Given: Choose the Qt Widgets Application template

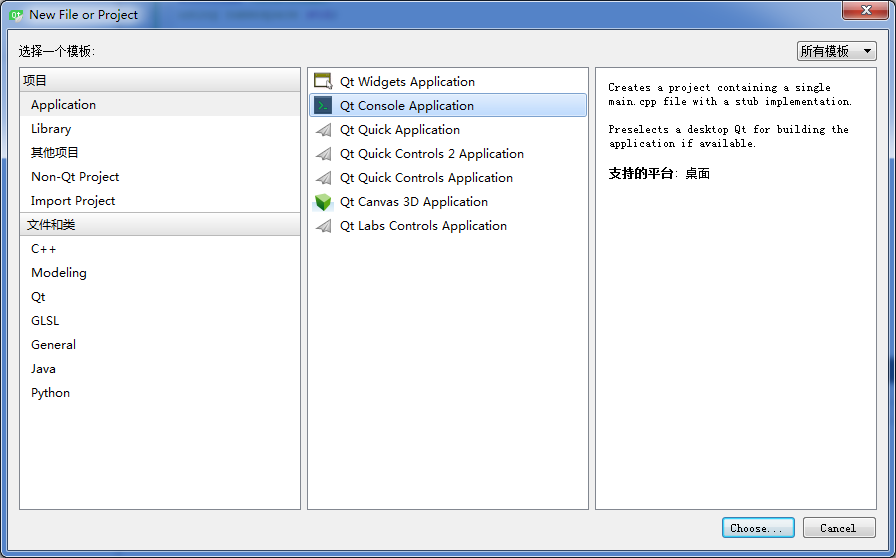Looking at the screenshot, I should (448, 81).
